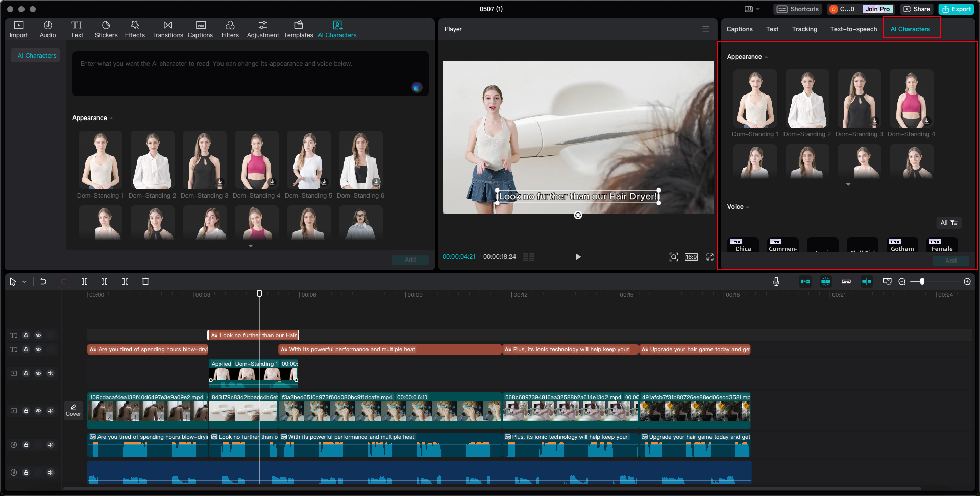Click the split clip tool icon
Image resolution: width=980 pixels, height=496 pixels.
(x=84, y=281)
